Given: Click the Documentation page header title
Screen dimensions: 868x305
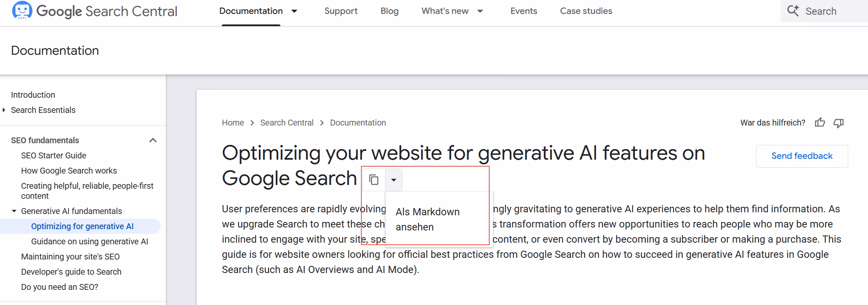Looking at the screenshot, I should 55,51.
